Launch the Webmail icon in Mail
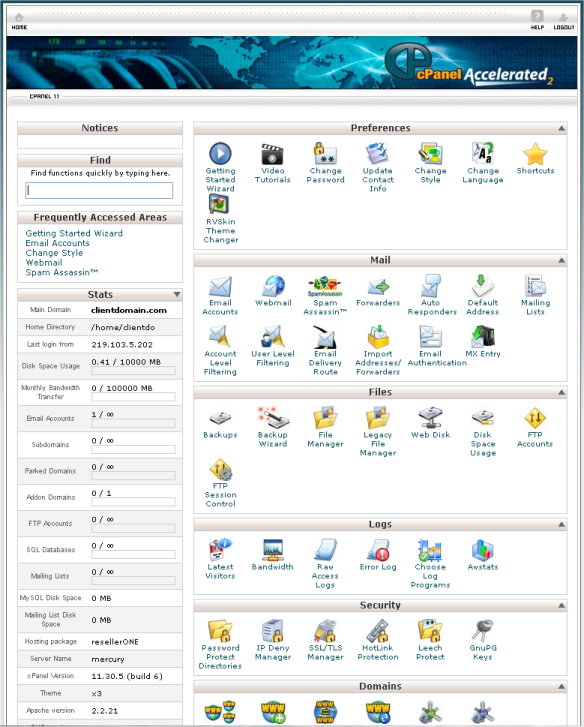Viewport: 584px width, 727px height. [273, 286]
